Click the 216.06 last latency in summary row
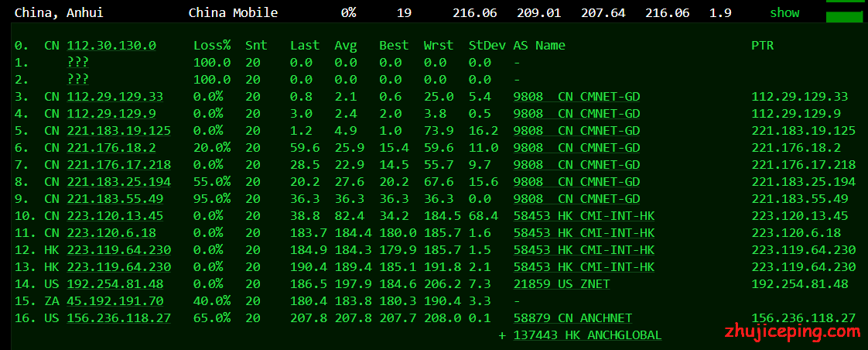Viewport: 868px width, 350px height. [x=474, y=12]
